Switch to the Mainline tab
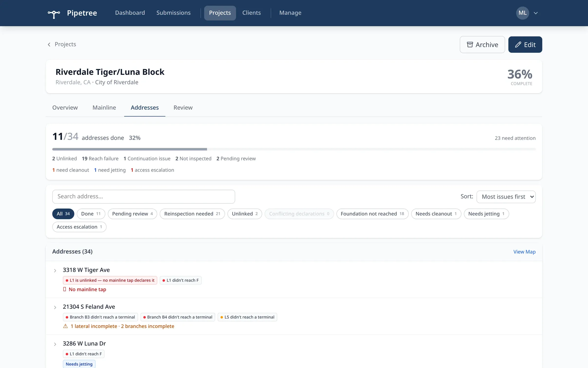588x368 pixels. 104,108
